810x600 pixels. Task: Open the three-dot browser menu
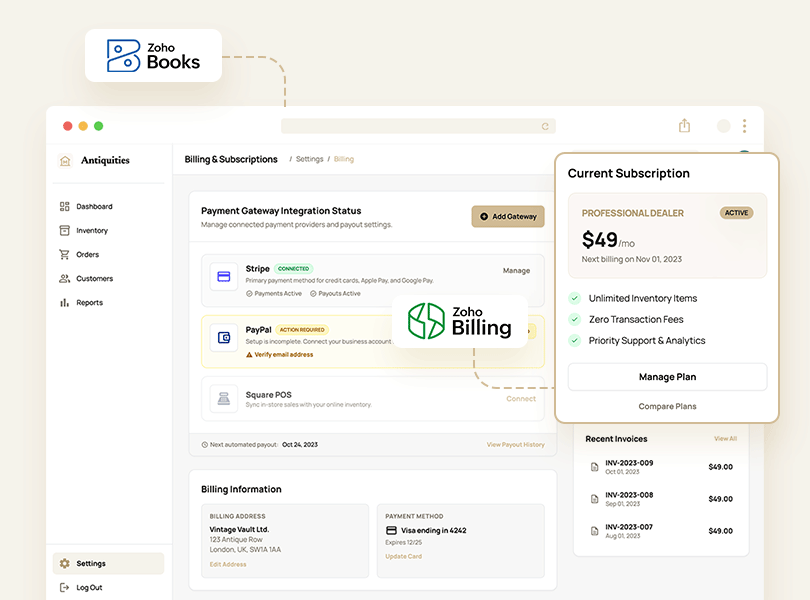(x=744, y=126)
